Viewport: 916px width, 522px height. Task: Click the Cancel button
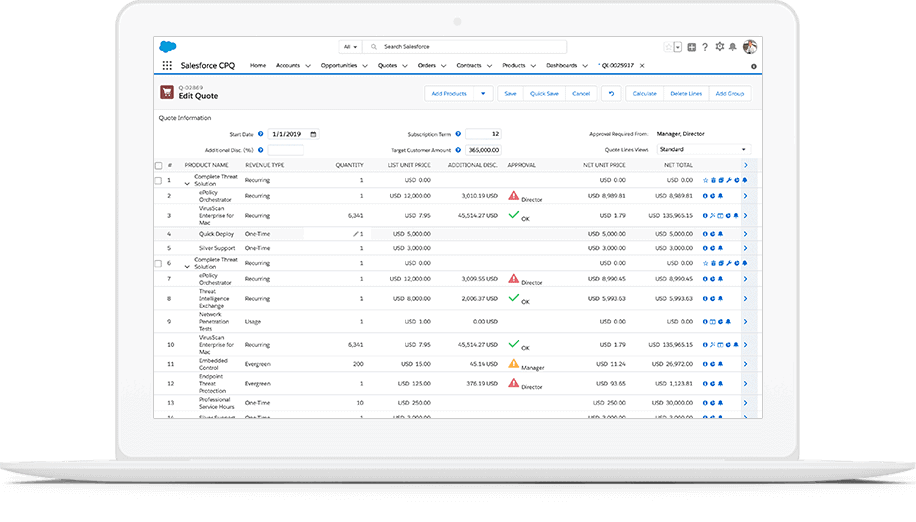[x=581, y=93]
